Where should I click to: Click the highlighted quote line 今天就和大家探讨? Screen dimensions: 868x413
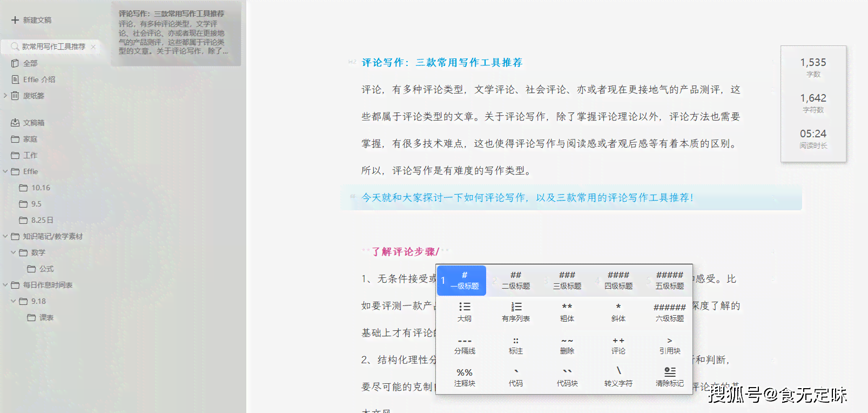pyautogui.click(x=527, y=198)
